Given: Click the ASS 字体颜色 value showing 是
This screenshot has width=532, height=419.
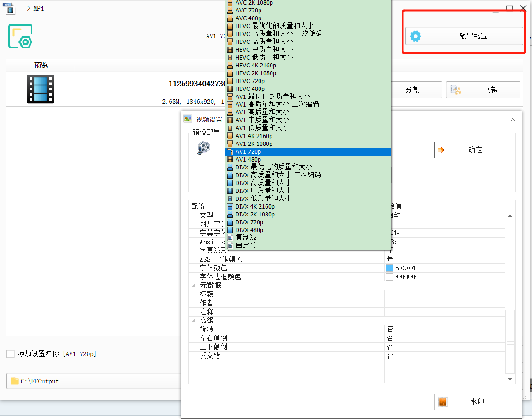Looking at the screenshot, I should 445,259.
